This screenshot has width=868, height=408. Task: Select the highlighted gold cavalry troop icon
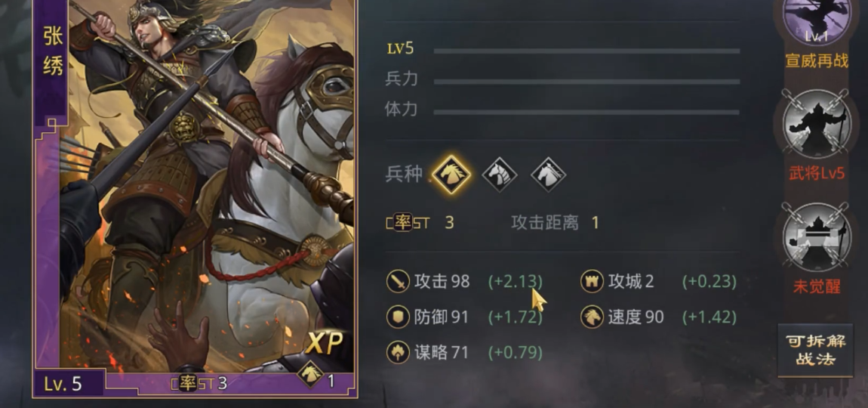(x=451, y=174)
